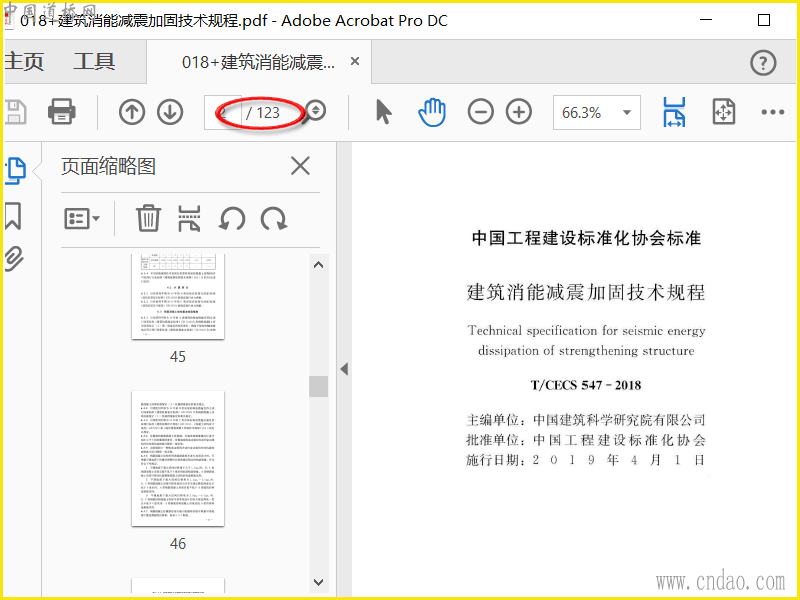Open the more tools ellipsis menu

tap(772, 112)
